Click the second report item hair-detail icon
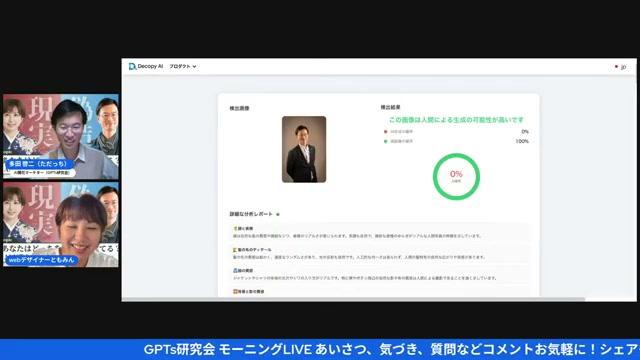The height and width of the screenshot is (360, 640). point(235,250)
